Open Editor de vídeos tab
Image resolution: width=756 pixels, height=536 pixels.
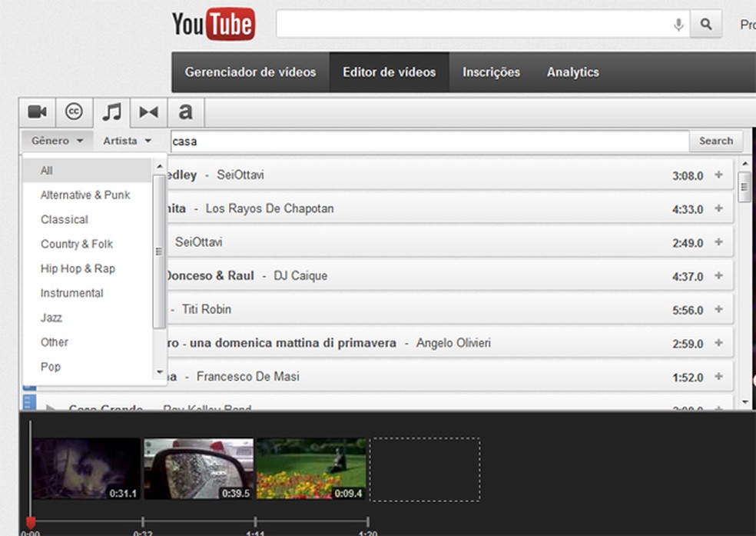tap(389, 72)
